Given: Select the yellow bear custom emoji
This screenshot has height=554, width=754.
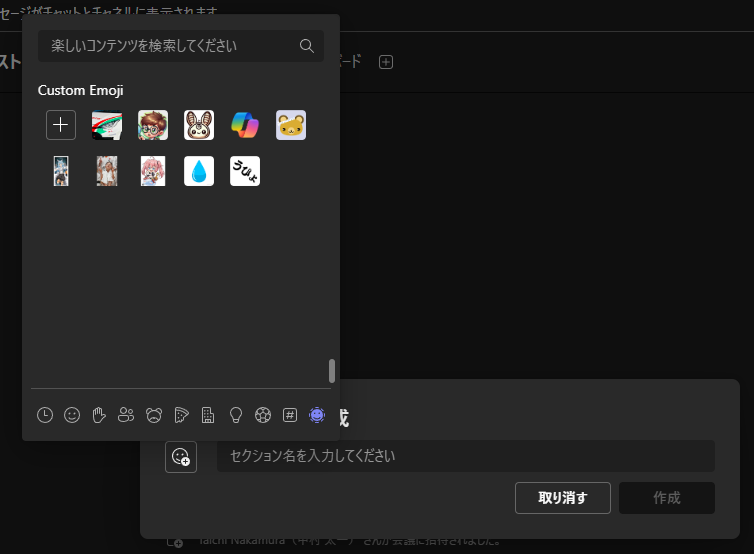Looking at the screenshot, I should [x=291, y=125].
